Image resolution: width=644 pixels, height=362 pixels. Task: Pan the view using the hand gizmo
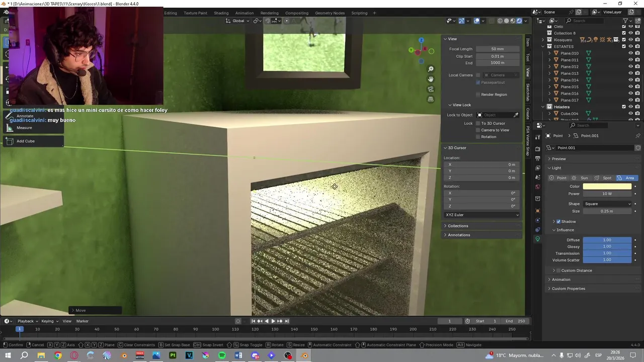[431, 79]
